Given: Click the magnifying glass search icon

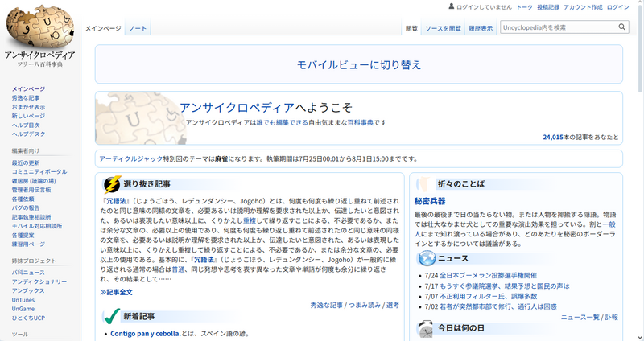Looking at the screenshot, I should 622,27.
